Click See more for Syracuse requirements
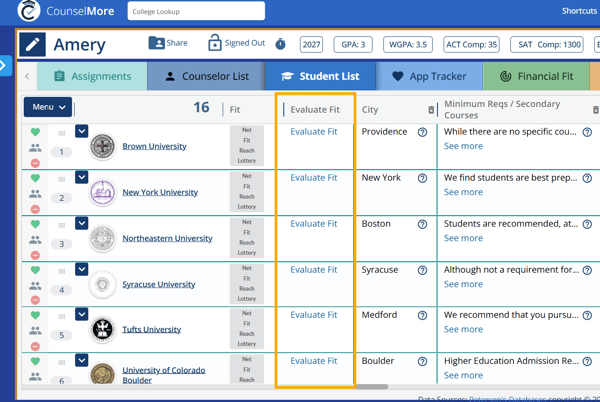The height and width of the screenshot is (402, 600). pos(463,284)
